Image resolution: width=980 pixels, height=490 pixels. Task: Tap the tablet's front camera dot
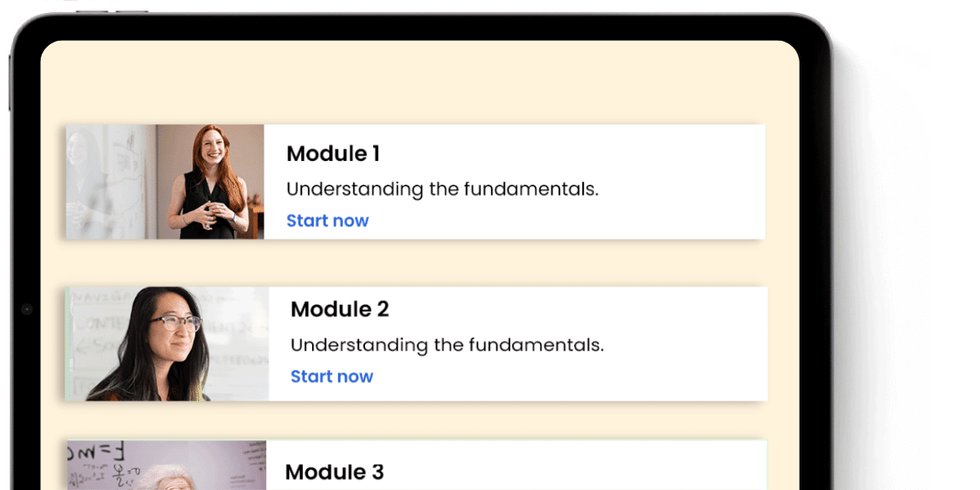(x=26, y=310)
